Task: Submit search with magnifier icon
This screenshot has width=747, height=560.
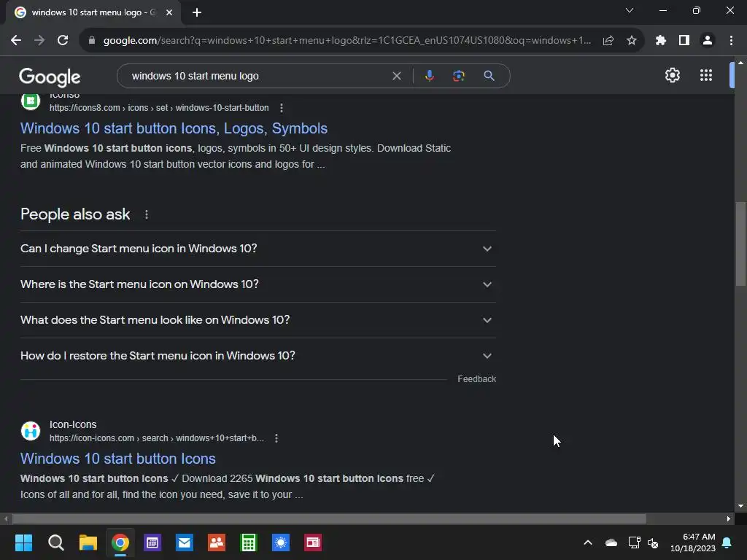Action: coord(489,76)
